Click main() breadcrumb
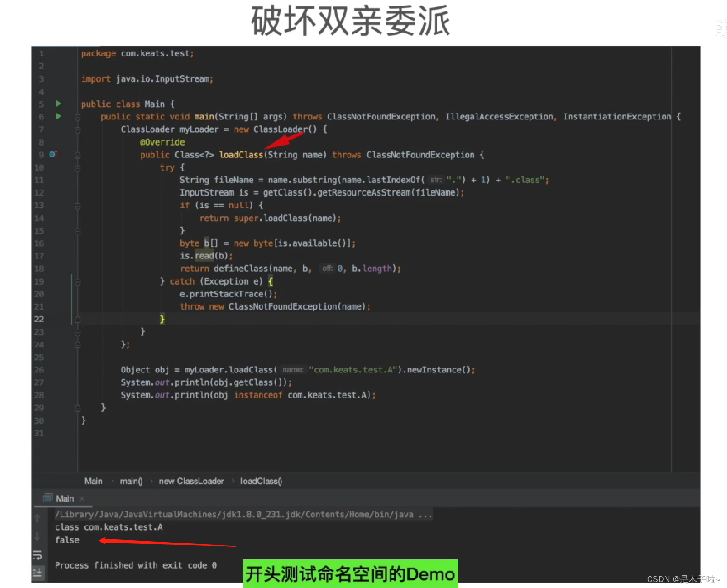The width and height of the screenshot is (727, 588). pyautogui.click(x=131, y=481)
